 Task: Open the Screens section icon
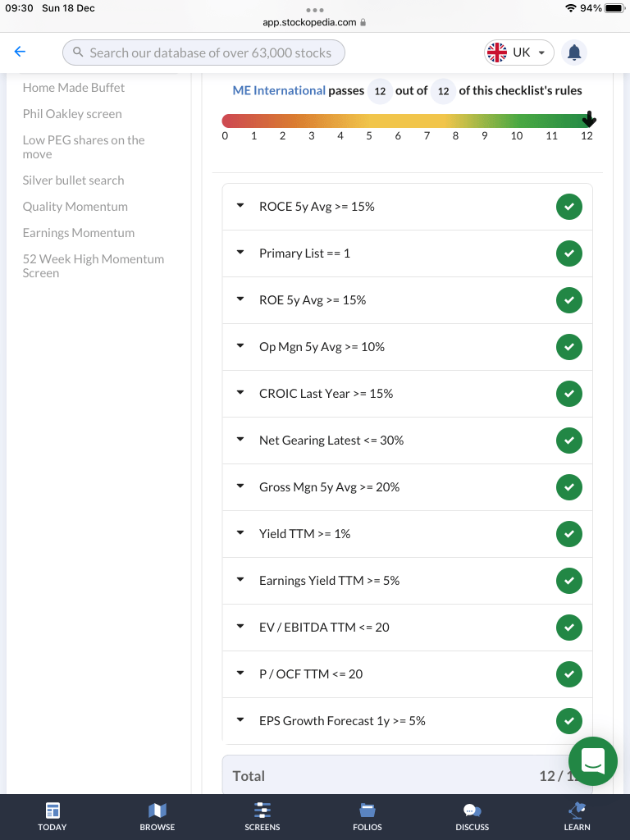(x=262, y=810)
